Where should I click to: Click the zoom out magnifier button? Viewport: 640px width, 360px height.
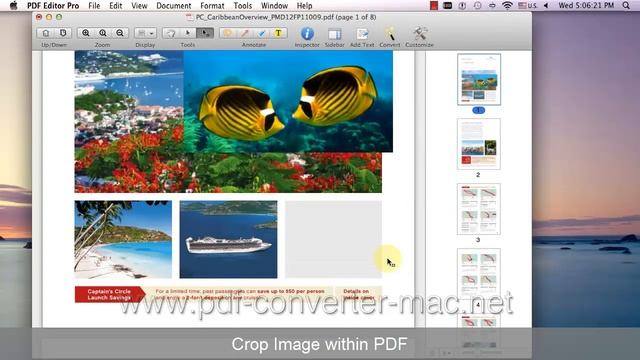120,33
